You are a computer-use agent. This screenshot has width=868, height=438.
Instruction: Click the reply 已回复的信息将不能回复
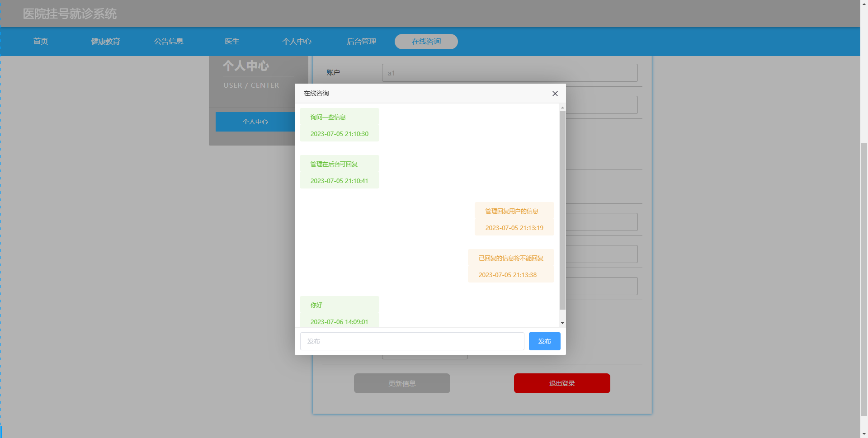click(x=511, y=258)
